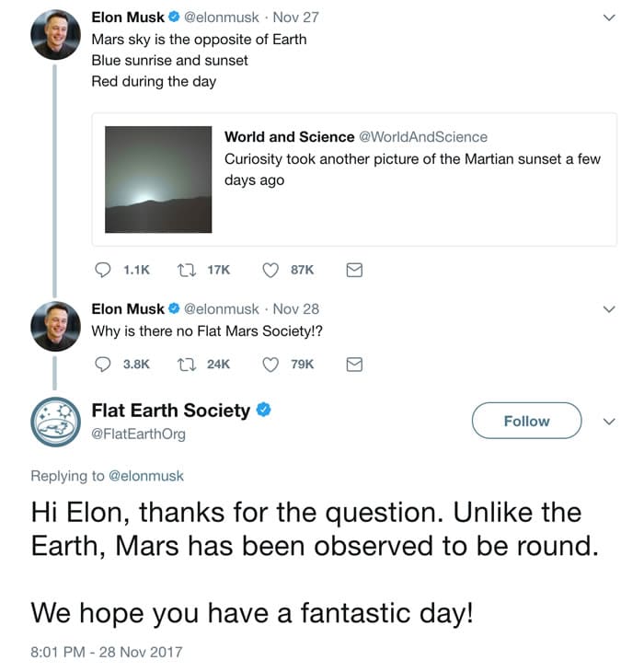Open the 8:01 PM - 28 Nov 2017 timestamp
This screenshot has width=644, height=672.
pos(107,652)
